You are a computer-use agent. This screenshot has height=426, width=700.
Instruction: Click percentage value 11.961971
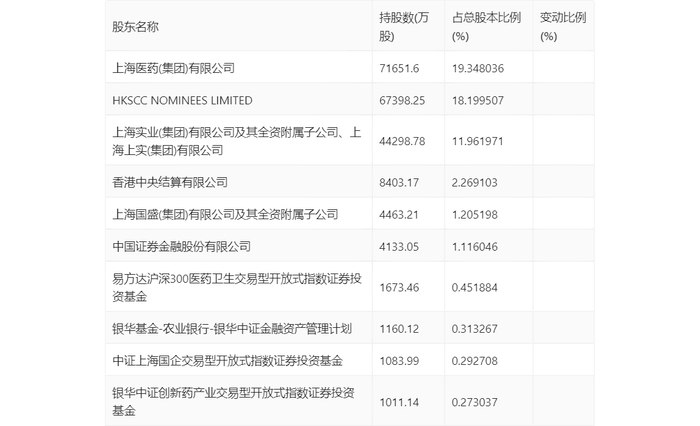point(478,142)
